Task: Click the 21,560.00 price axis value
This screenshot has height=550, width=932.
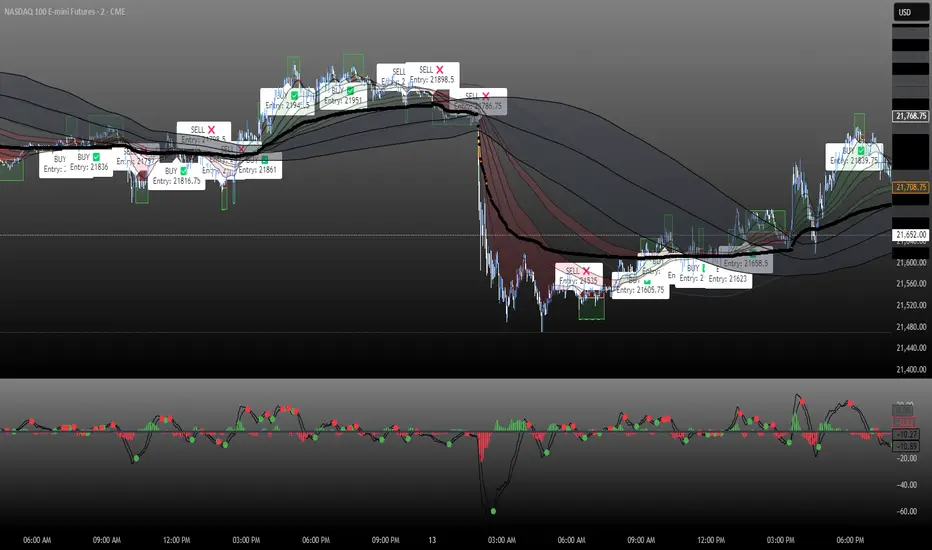Action: click(911, 284)
